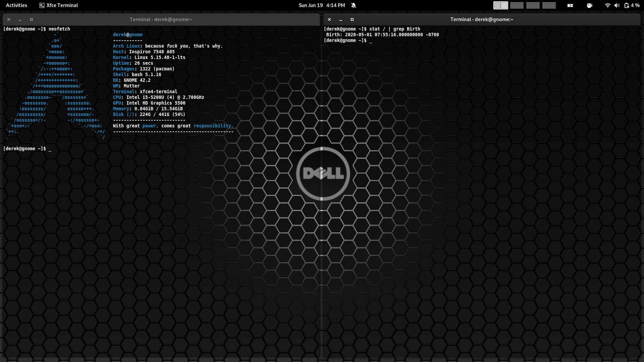Click the 'Host: Inspiron 7548 A05' line
Screen dimensions: 644x362
pos(144,52)
